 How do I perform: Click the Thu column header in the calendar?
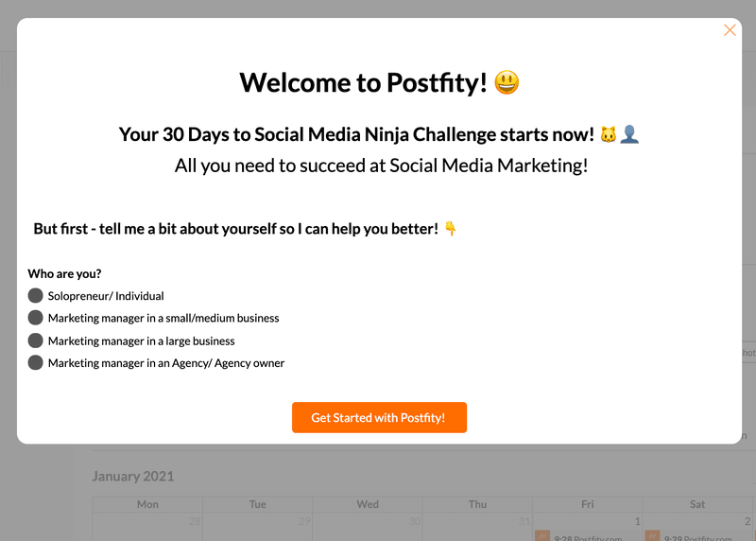(x=478, y=504)
